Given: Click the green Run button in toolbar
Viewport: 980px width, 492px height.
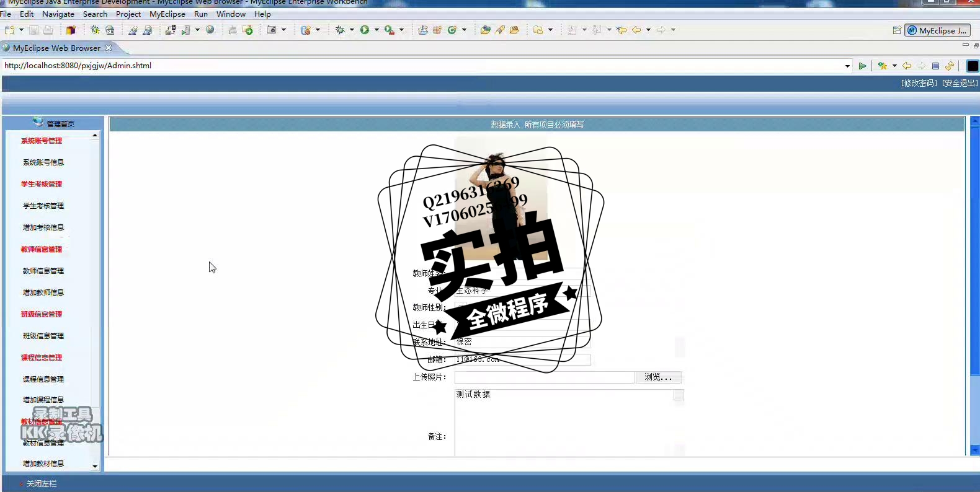Looking at the screenshot, I should pos(365,30).
